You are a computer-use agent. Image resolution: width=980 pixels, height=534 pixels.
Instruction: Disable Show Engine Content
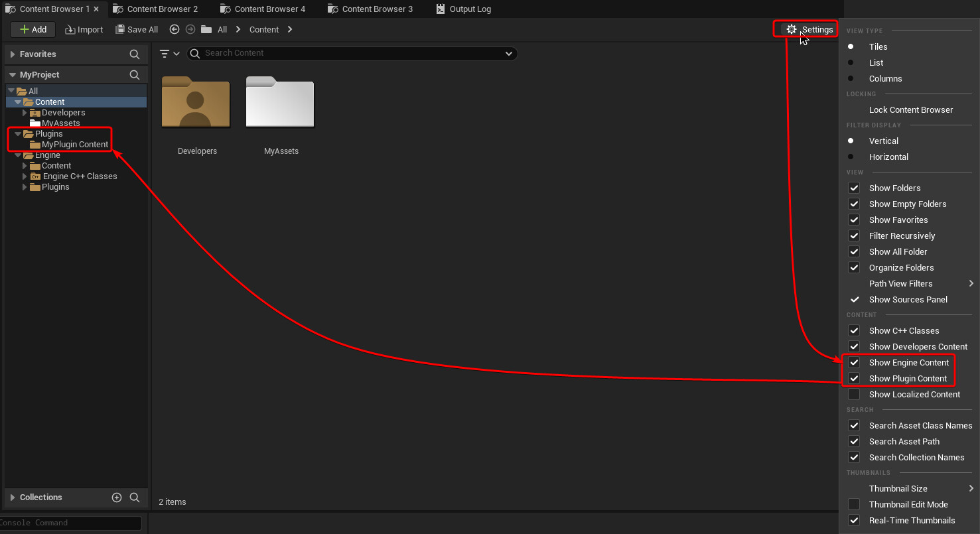854,362
